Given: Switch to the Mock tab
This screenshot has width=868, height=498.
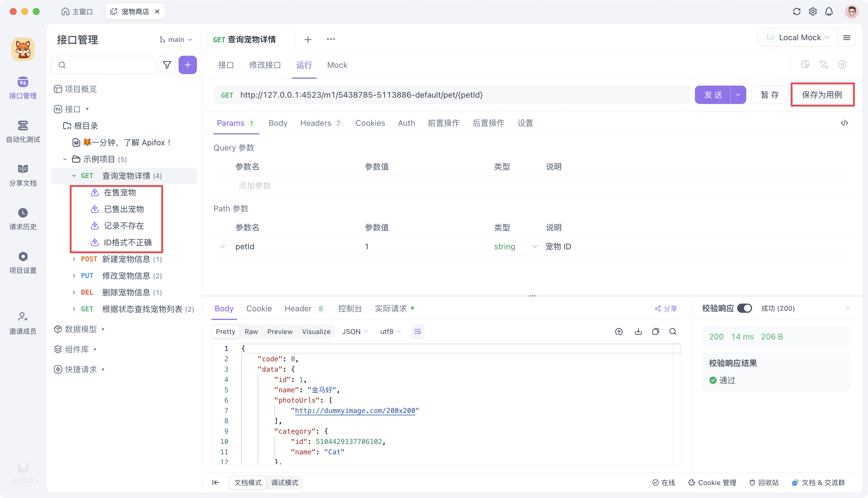Looking at the screenshot, I should [x=337, y=65].
